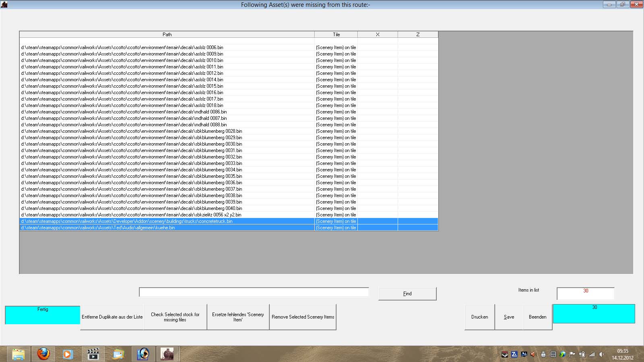Select the mdhald 0088.bin row

tap(229, 125)
